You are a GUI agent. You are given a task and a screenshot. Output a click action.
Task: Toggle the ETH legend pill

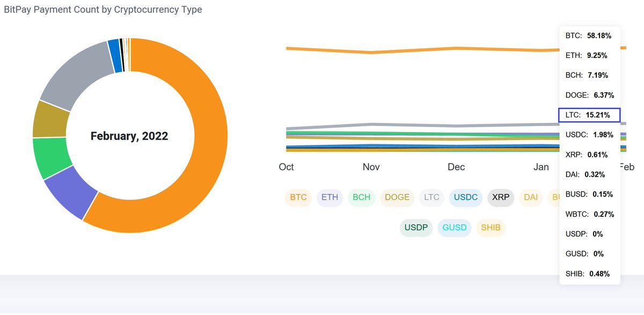point(330,197)
